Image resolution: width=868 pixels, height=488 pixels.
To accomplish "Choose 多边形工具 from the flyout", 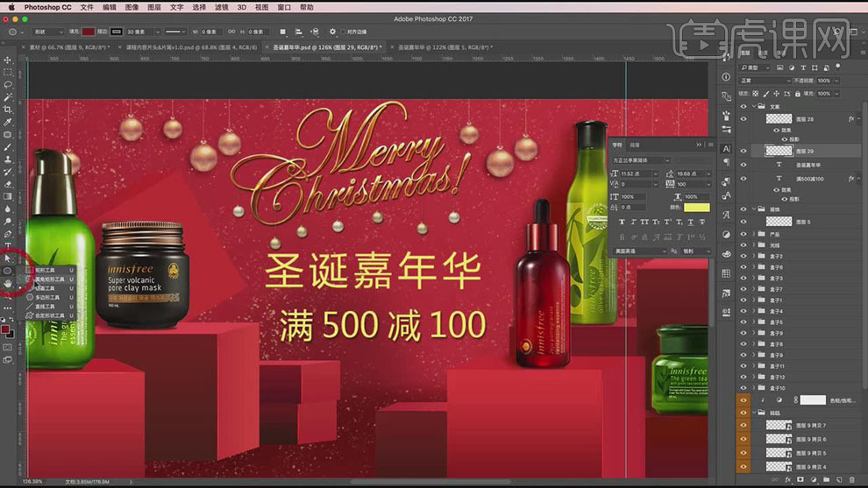I will point(49,298).
